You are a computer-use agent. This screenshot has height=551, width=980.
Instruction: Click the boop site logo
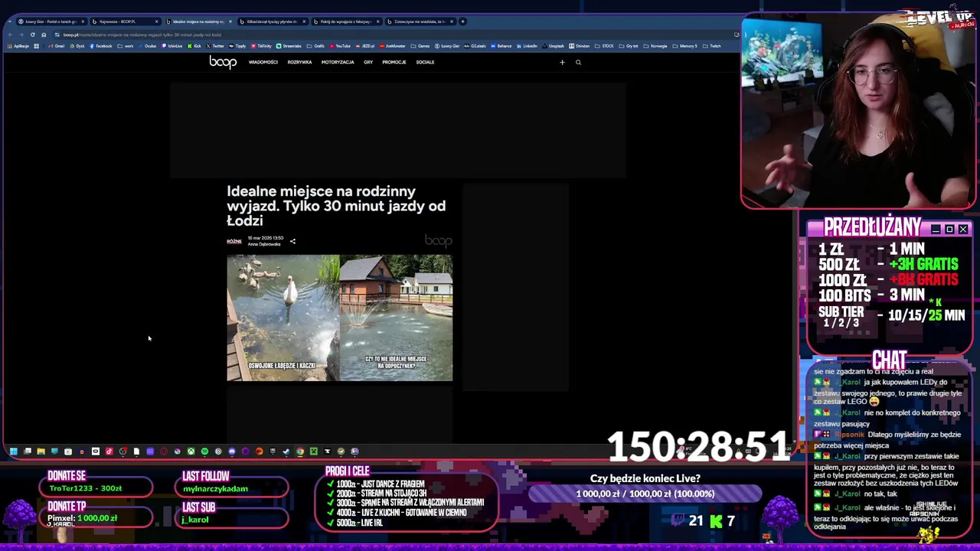click(x=223, y=62)
